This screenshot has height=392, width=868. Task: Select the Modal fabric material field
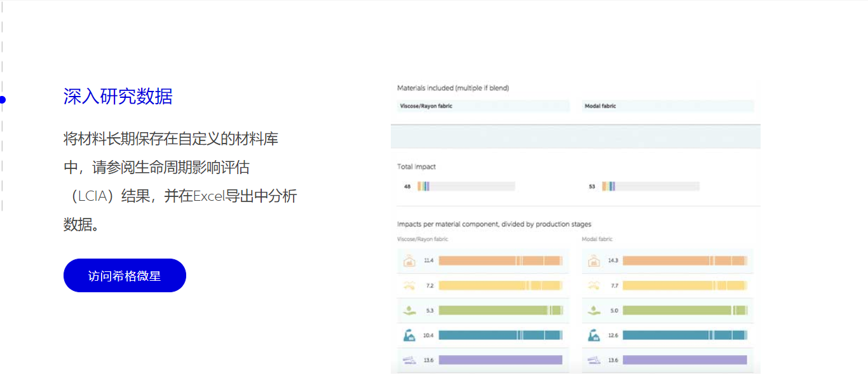[667, 106]
